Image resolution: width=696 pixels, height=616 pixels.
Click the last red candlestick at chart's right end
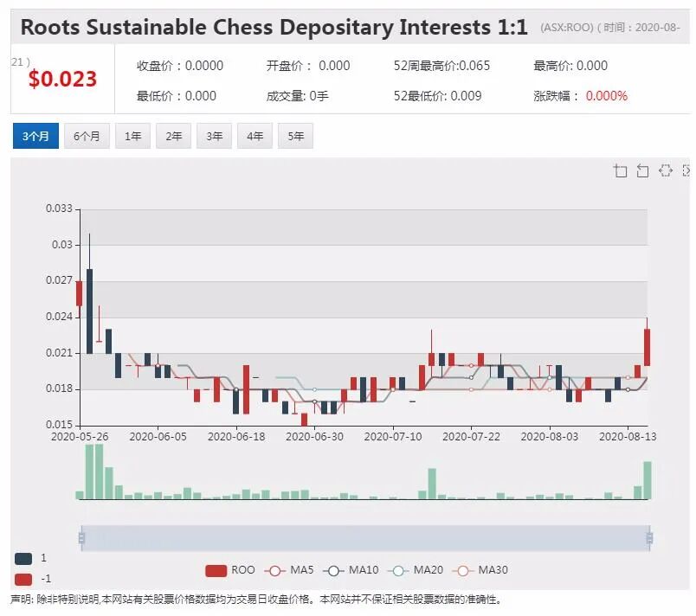coord(648,347)
